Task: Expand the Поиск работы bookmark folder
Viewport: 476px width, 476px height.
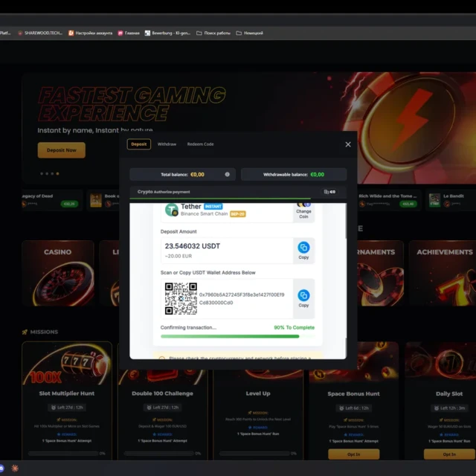Action: (x=213, y=33)
